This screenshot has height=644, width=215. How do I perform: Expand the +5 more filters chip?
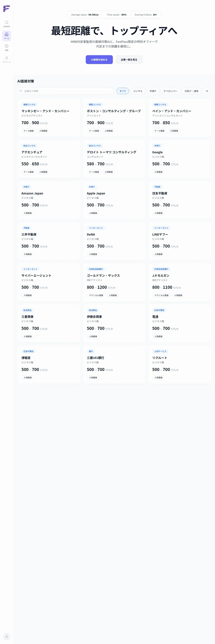tap(207, 91)
